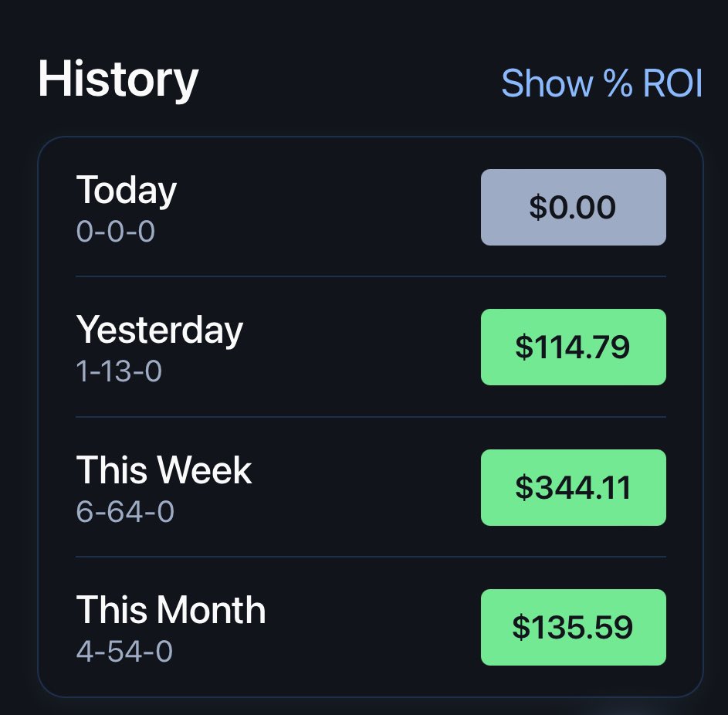Select the Today row label

[x=127, y=190]
